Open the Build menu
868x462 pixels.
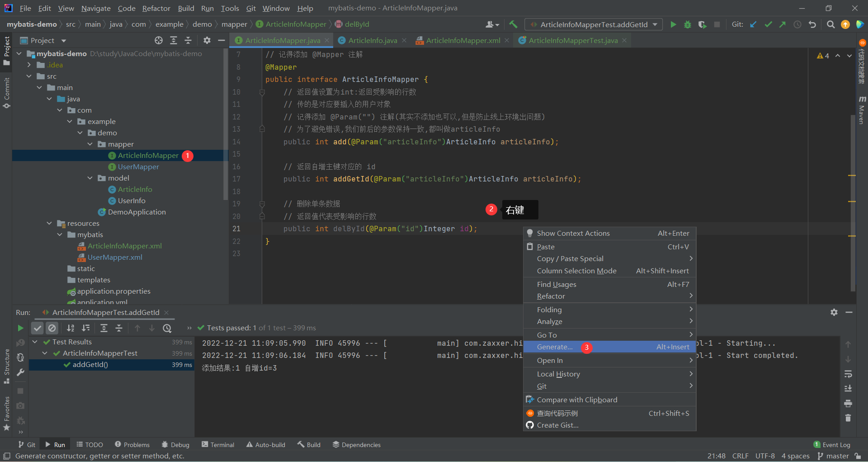click(x=186, y=8)
